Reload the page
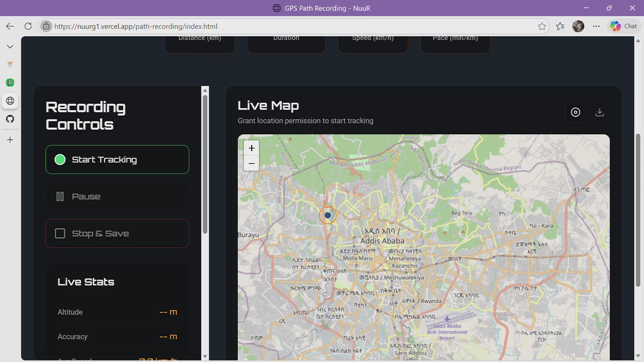Screen dimensions: 644x362 coord(28,26)
